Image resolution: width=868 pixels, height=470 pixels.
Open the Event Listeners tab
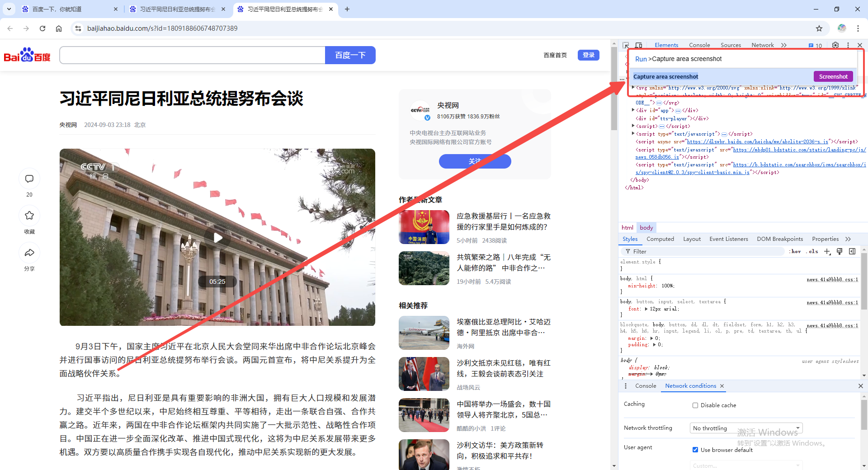(x=729, y=239)
